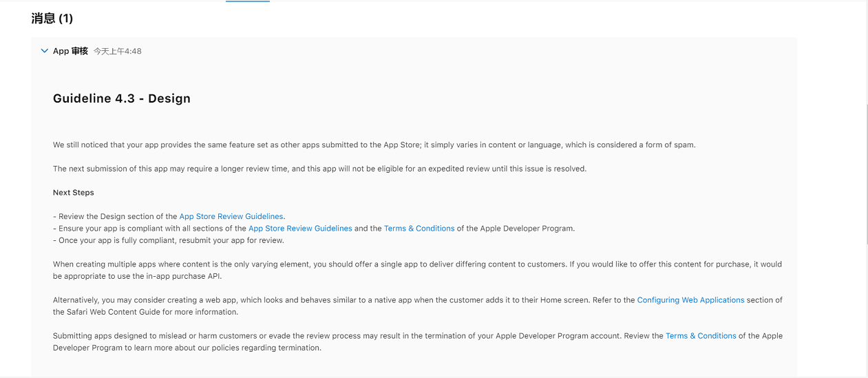Click the paragraph starting 'Alternatively, you may consider'
Screen dimensions: 868x378
[x=417, y=306]
